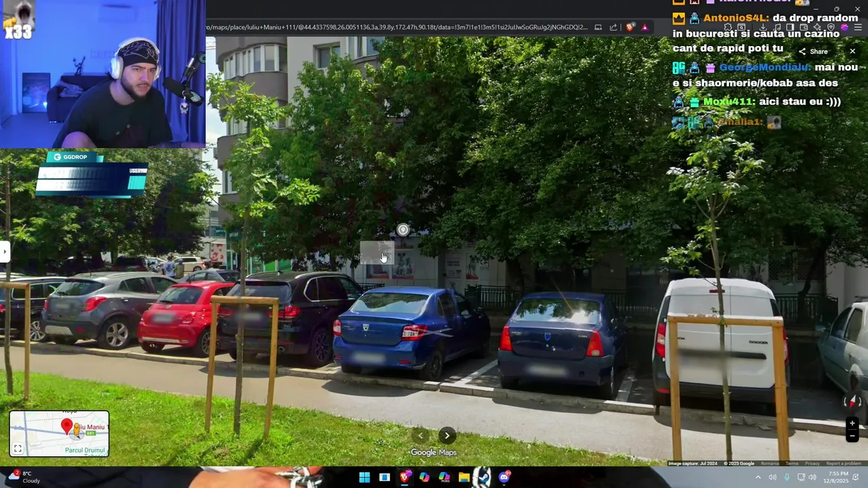
Task: Click Moxu411 username in chat
Action: tap(729, 102)
